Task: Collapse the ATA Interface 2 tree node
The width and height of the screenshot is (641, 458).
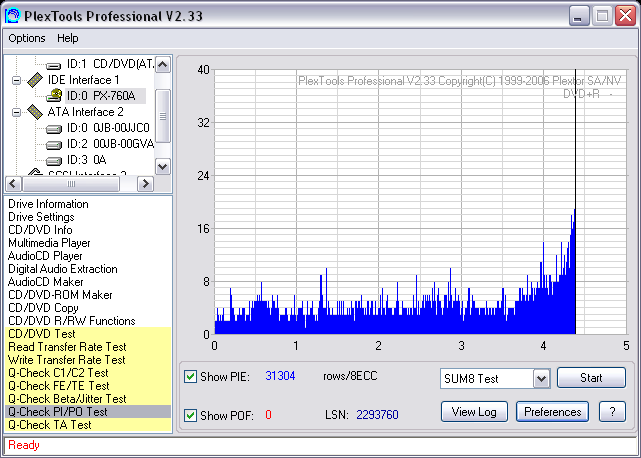Action: pyautogui.click(x=16, y=112)
